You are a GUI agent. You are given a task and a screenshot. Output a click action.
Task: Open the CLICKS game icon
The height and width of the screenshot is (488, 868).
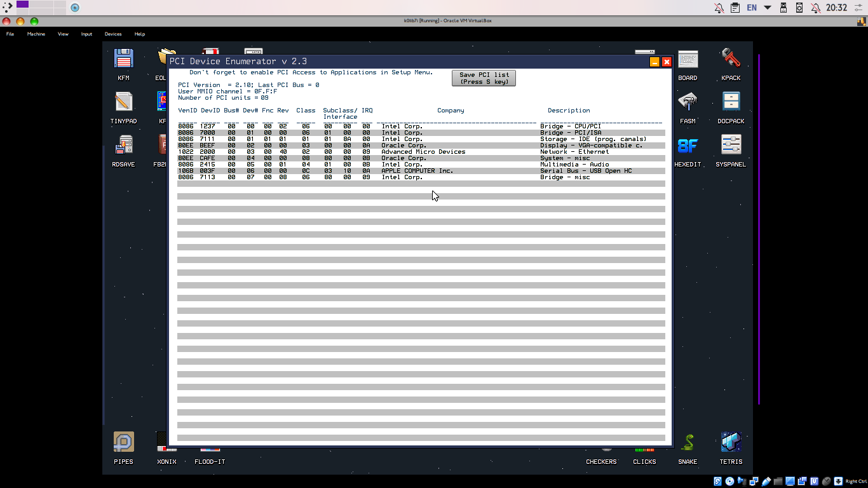click(644, 456)
